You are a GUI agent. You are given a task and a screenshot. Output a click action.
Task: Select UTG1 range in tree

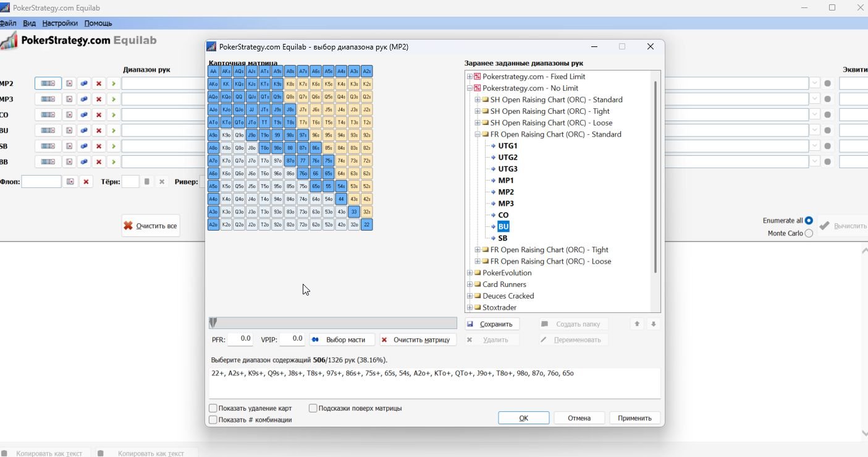(x=508, y=146)
